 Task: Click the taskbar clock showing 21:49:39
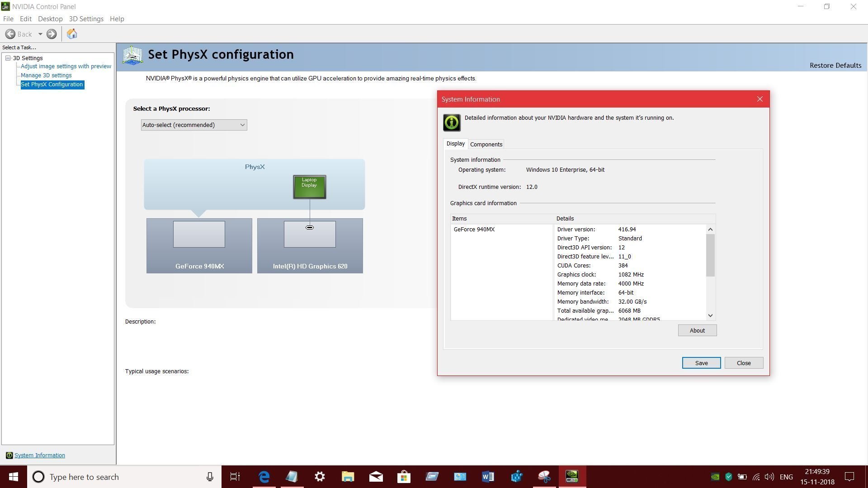click(817, 477)
